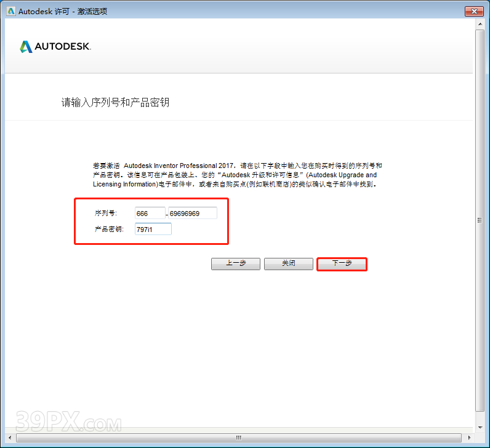Click the text Licensing Information)电子邮件中
The height and width of the screenshot is (448, 490).
click(142, 185)
